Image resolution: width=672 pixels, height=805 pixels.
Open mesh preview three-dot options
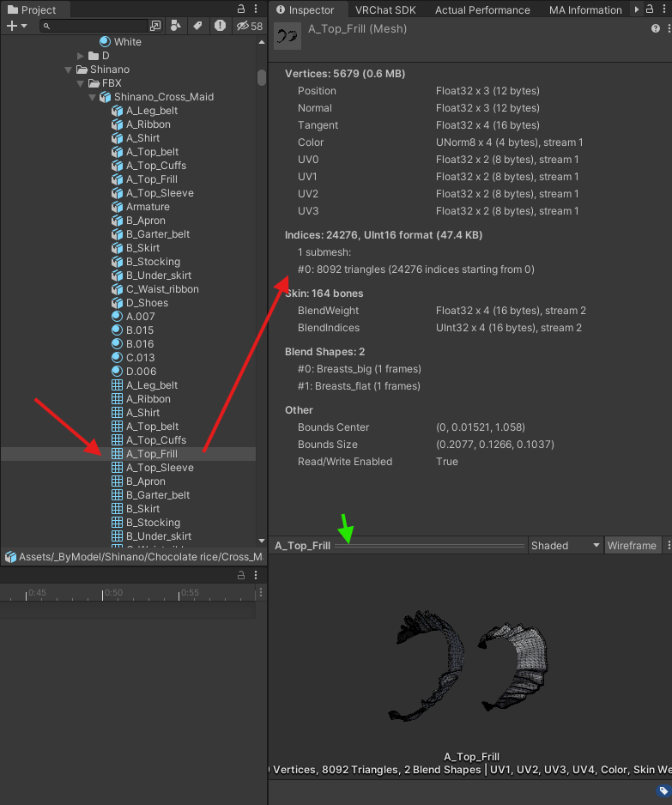coord(668,546)
